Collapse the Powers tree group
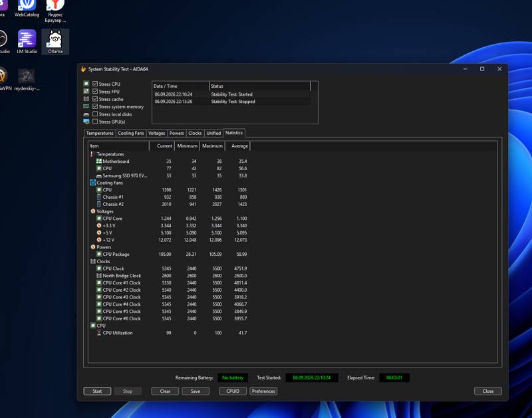 (x=92, y=247)
